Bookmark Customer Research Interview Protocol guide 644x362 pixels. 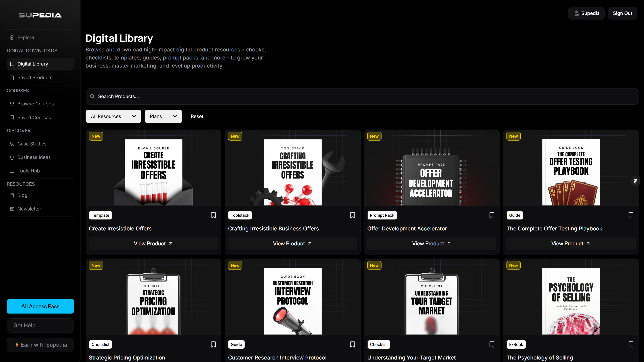tap(353, 345)
